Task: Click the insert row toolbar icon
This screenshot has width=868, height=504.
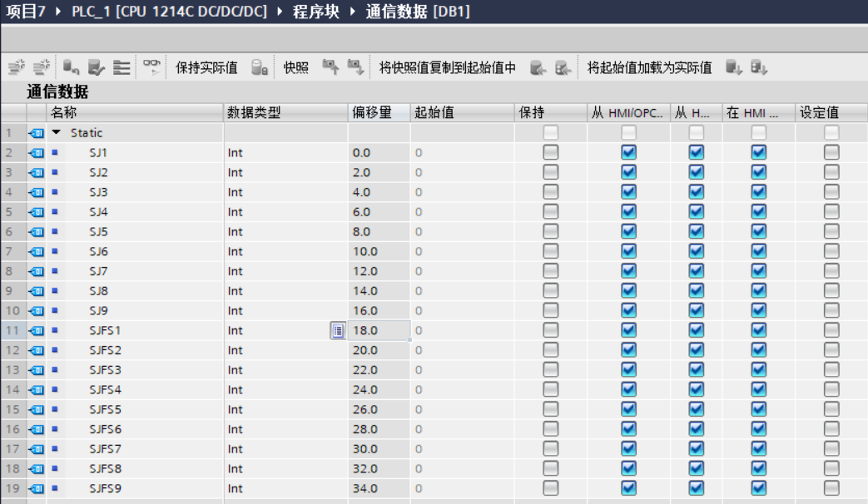Action: click(x=16, y=67)
